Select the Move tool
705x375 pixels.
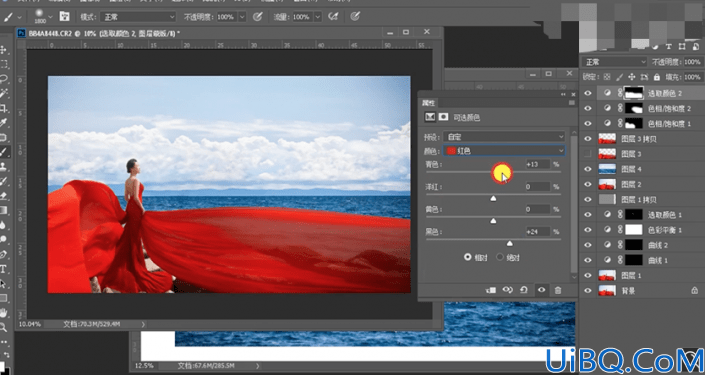click(4, 49)
